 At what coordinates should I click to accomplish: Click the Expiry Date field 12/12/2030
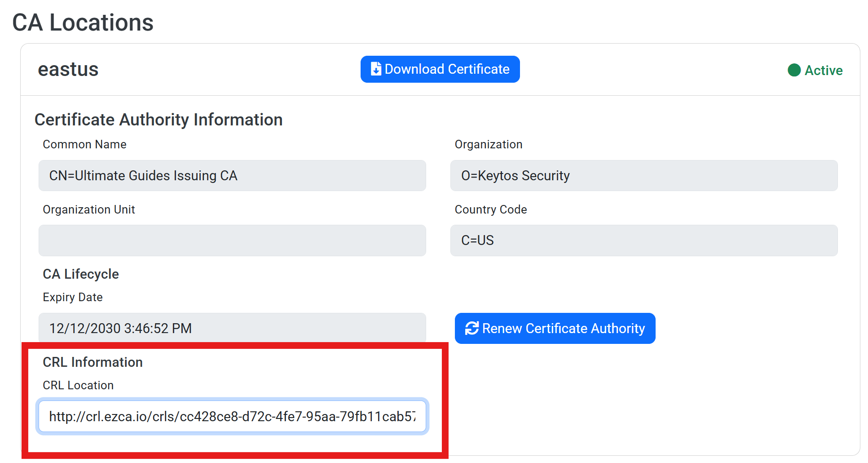tap(232, 328)
